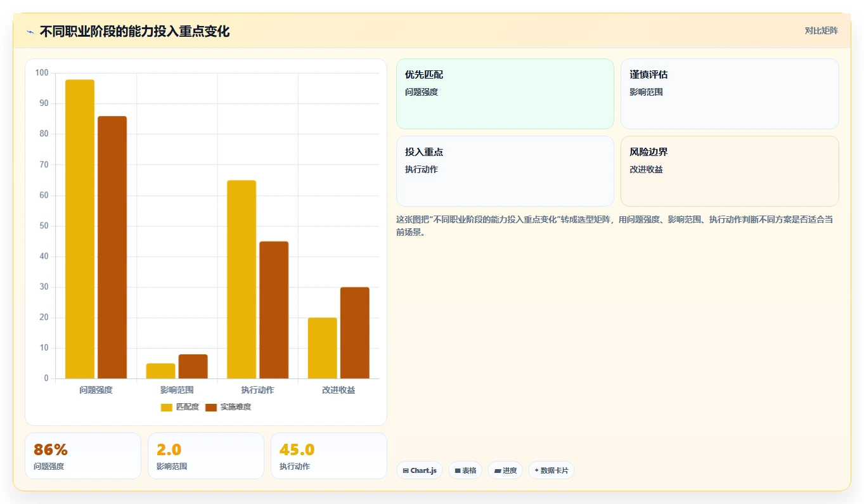
Task: Click the 2.0 影响范围 stat card
Action: pos(206,456)
